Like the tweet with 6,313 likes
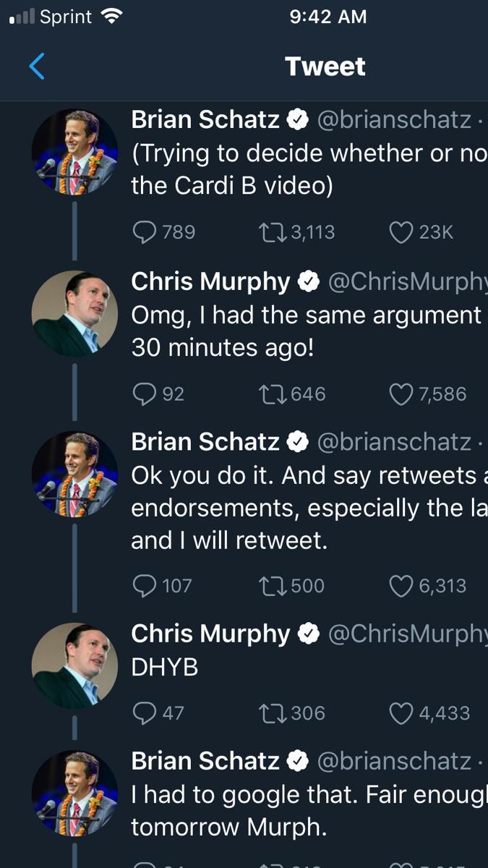488x868 pixels. (400, 585)
